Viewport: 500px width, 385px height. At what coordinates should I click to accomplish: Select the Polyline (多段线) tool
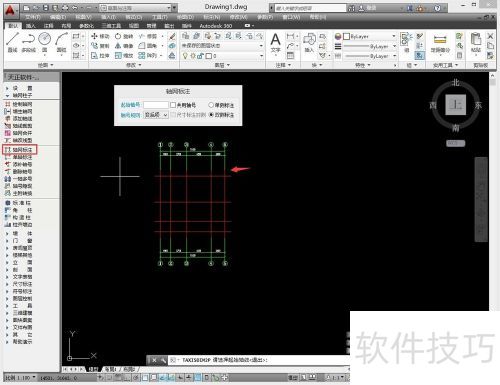point(28,42)
